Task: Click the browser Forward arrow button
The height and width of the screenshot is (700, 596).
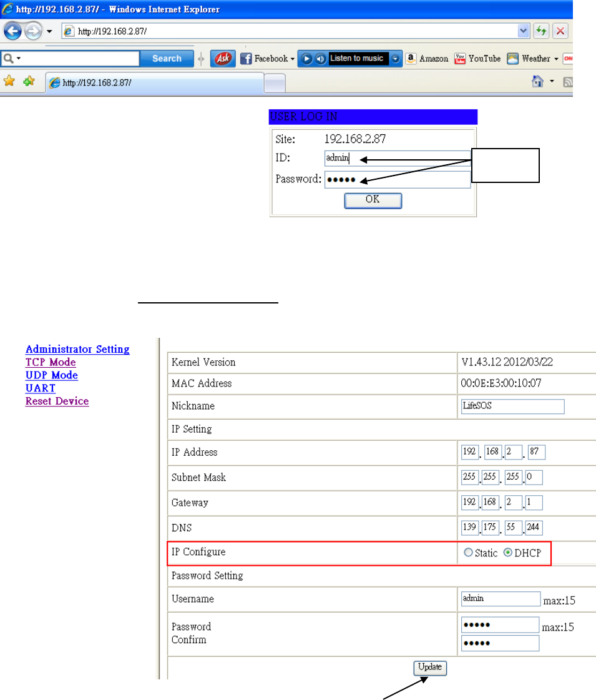Action: (33, 31)
